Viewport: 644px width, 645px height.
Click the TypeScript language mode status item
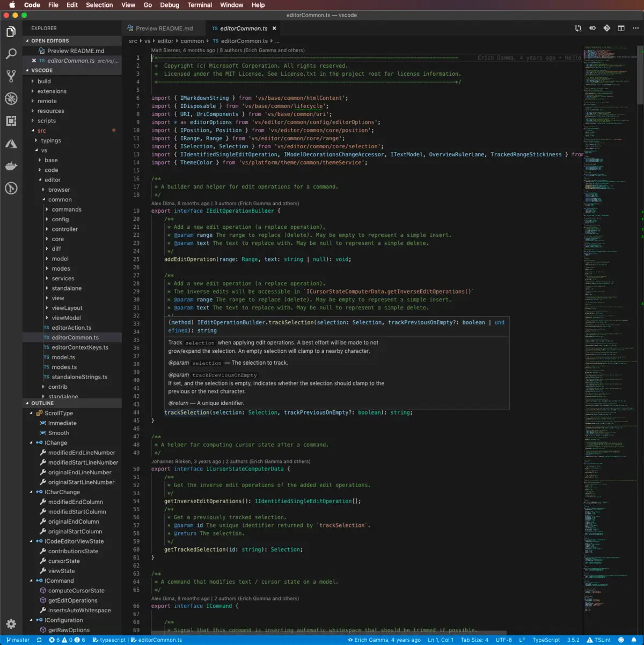(x=546, y=640)
